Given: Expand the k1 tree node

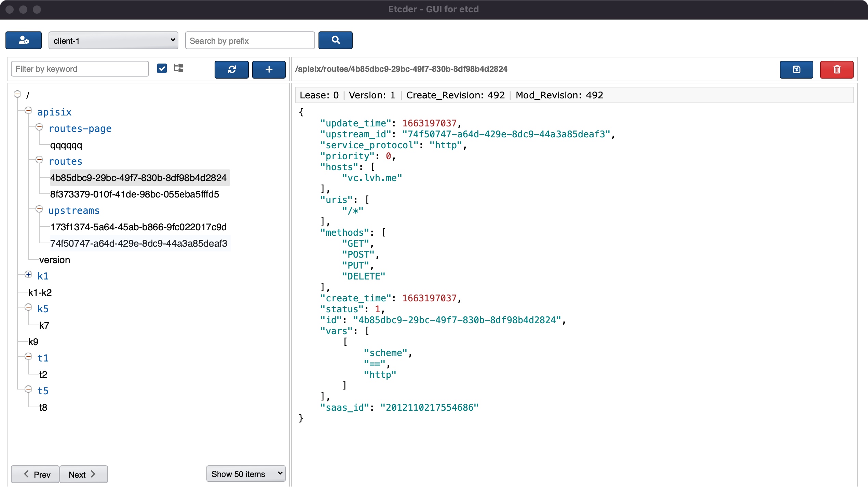Looking at the screenshot, I should 28,275.
